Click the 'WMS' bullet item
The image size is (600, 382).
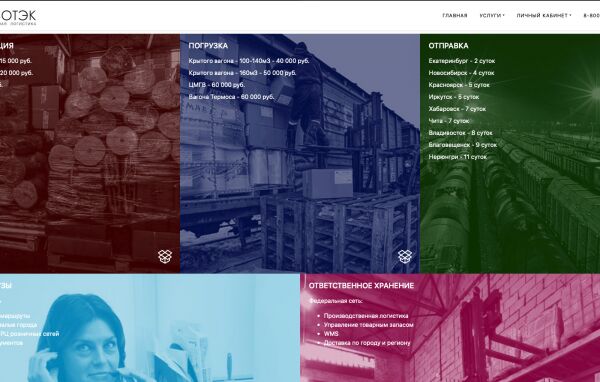click(331, 334)
